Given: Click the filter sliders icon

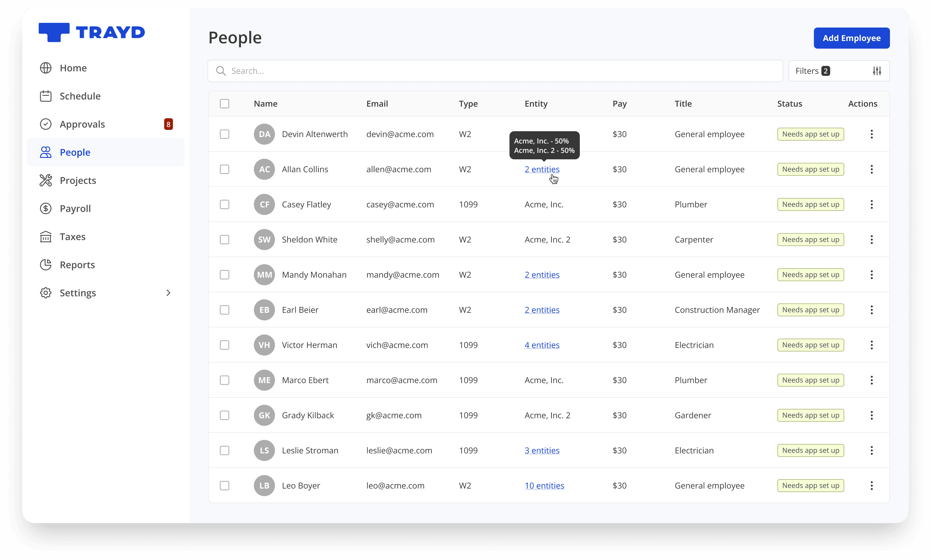Looking at the screenshot, I should (x=877, y=71).
